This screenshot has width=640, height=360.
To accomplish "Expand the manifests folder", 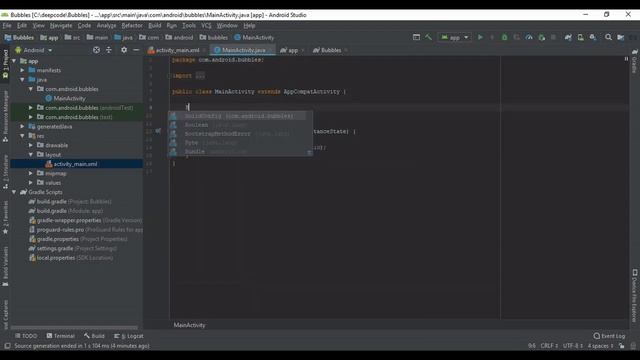I will [22, 70].
